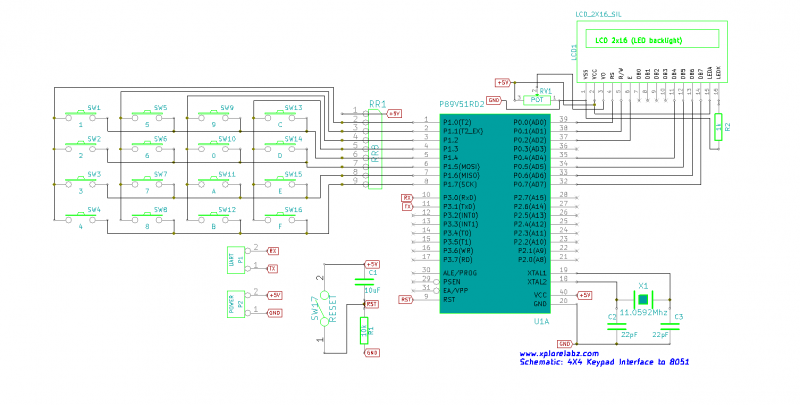
Task: Select the RX tag at pin 10
Action: pyautogui.click(x=407, y=197)
